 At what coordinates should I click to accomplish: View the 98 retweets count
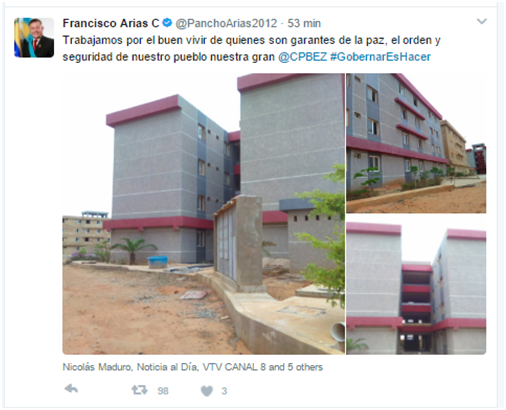tap(163, 391)
